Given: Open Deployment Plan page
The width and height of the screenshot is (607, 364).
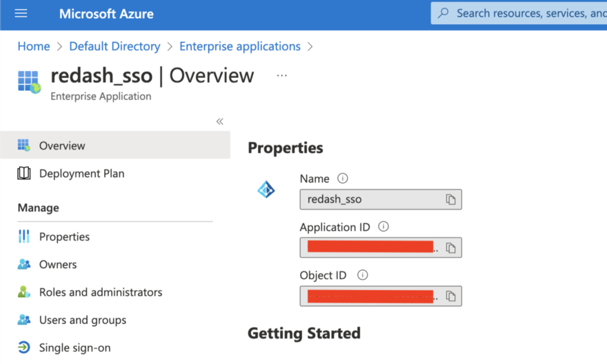Looking at the screenshot, I should pos(81,174).
